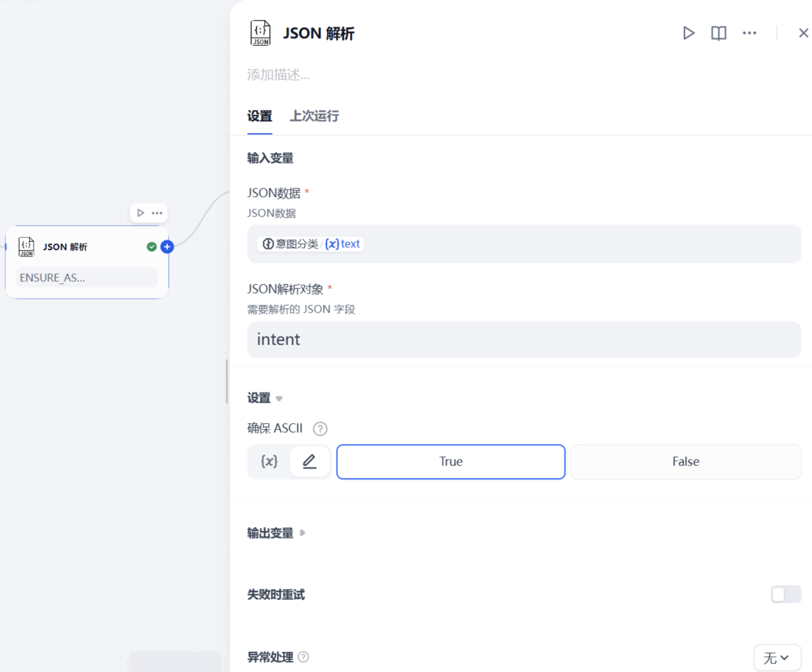
Task: Show help for 异常处理
Action: (x=303, y=657)
